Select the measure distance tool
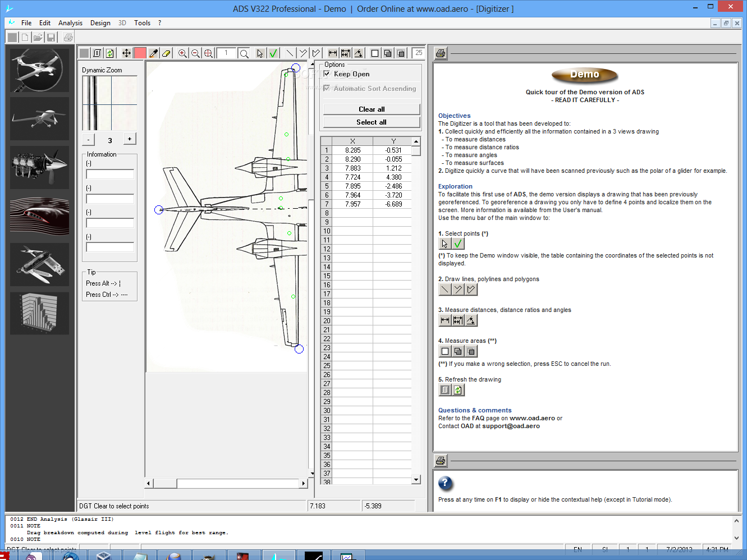 [333, 53]
